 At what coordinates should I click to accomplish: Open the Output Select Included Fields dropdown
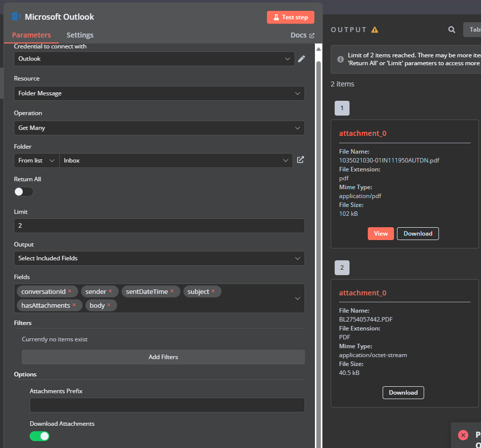click(x=159, y=258)
